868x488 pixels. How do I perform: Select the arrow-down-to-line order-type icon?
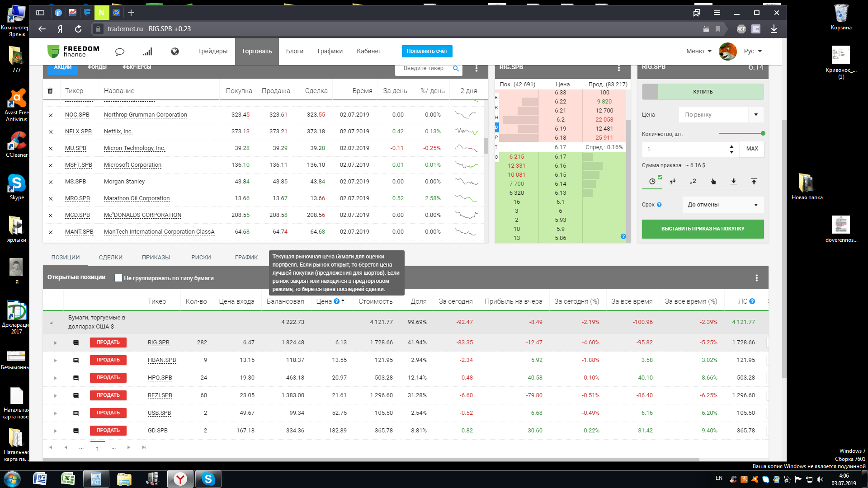(x=734, y=181)
